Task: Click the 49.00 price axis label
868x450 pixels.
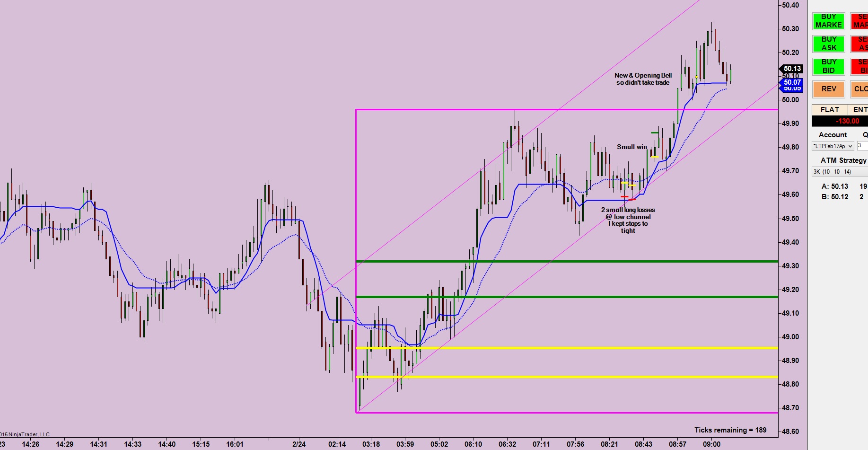Action: click(790, 337)
